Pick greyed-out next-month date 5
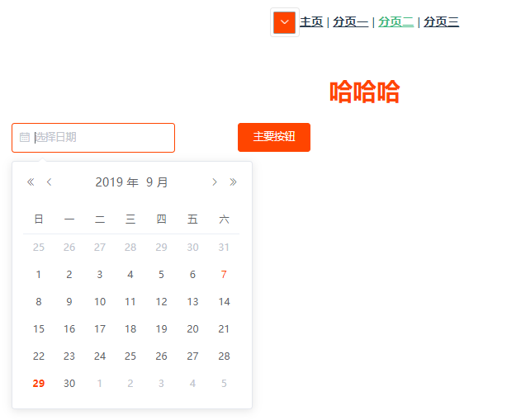This screenshot has height=420, width=521. 224,384
